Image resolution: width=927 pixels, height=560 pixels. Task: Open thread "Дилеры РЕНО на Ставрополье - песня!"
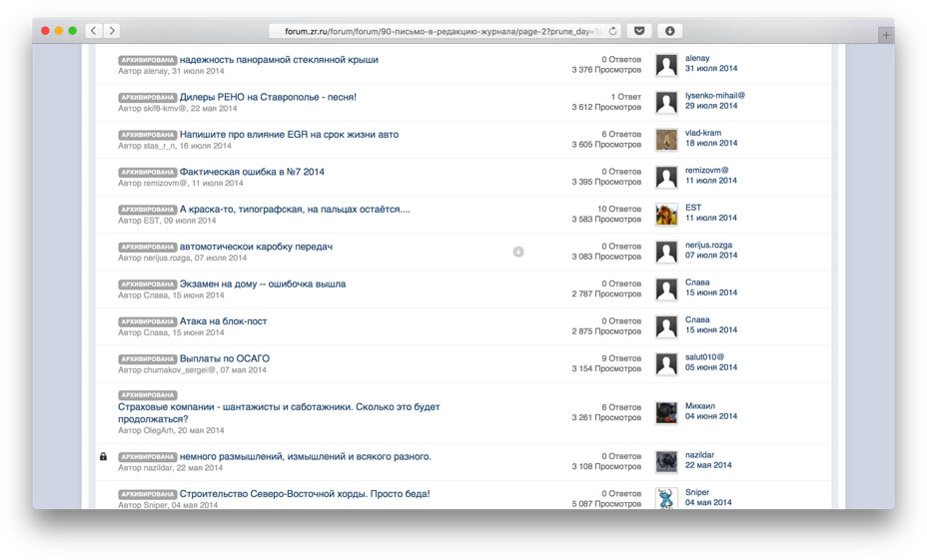coord(268,97)
